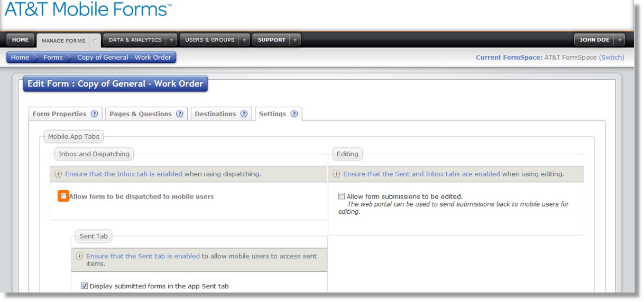The image size is (644, 302).
Task: Follow Ensure Sent and Inbox tabs enabled link
Action: pos(421,174)
